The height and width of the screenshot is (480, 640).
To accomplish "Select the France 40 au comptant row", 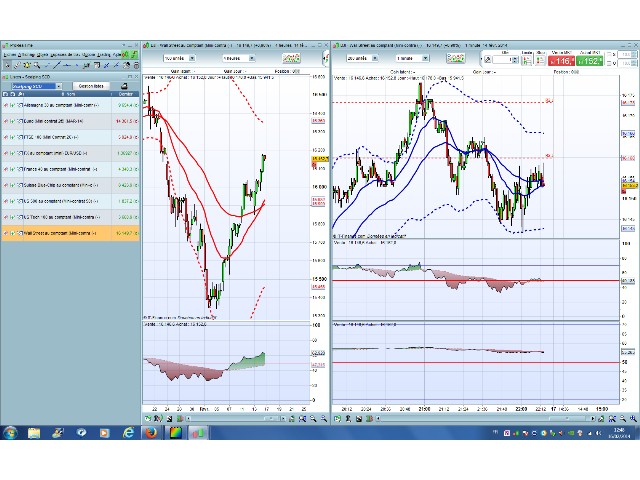I will tap(70, 169).
